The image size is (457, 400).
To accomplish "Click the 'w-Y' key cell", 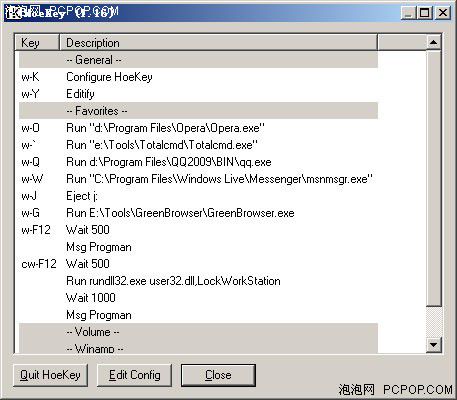I will click(30, 94).
